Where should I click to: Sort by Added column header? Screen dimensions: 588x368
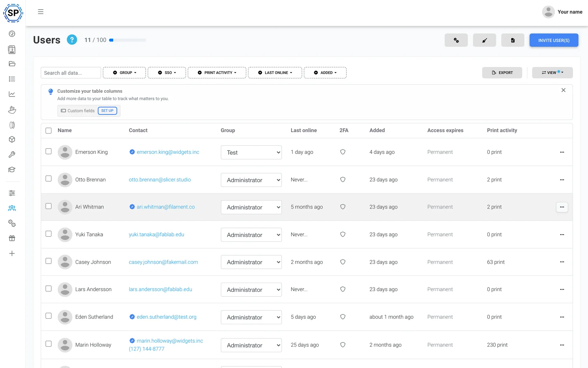pyautogui.click(x=377, y=130)
